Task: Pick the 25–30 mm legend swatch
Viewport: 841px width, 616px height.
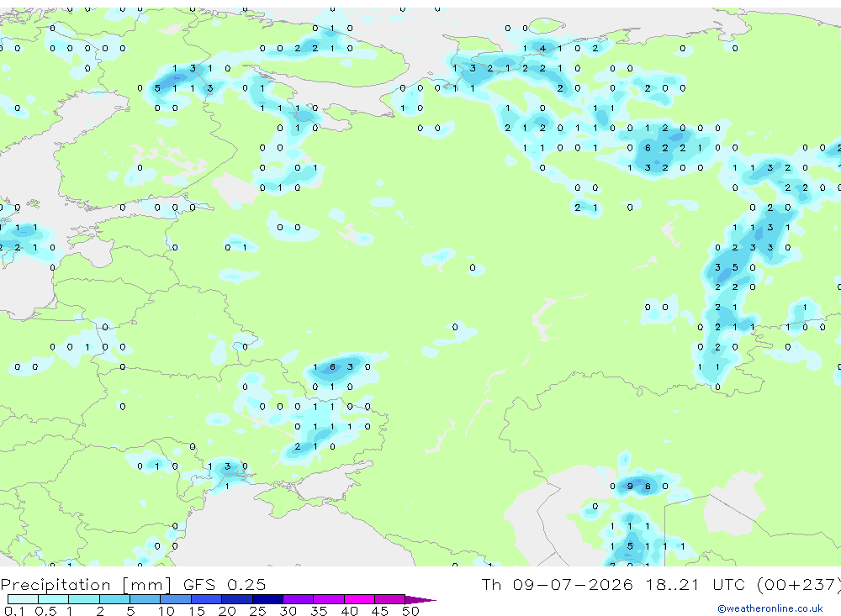Action: [x=267, y=599]
